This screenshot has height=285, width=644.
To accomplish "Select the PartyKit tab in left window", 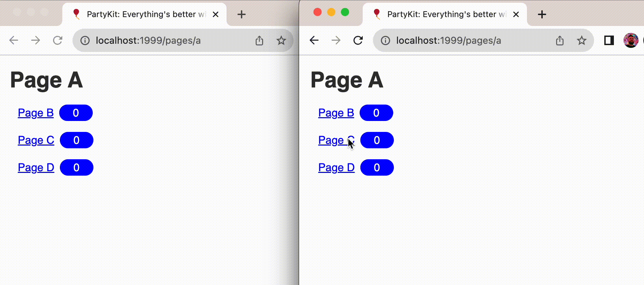I will (144, 14).
